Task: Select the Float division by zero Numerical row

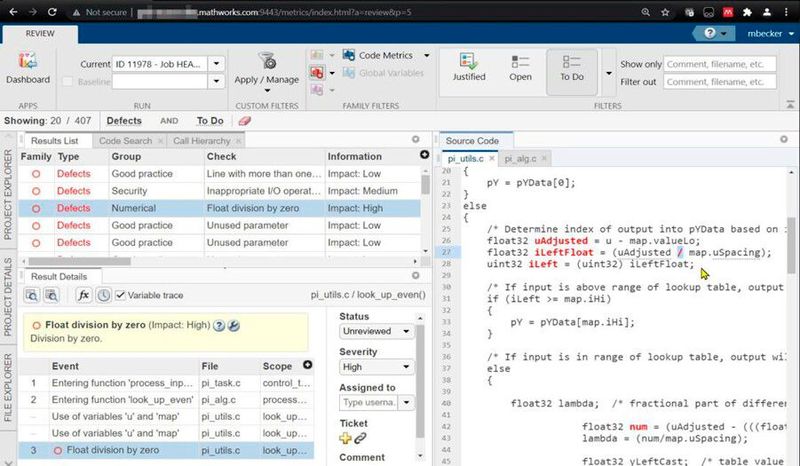Action: (219, 208)
